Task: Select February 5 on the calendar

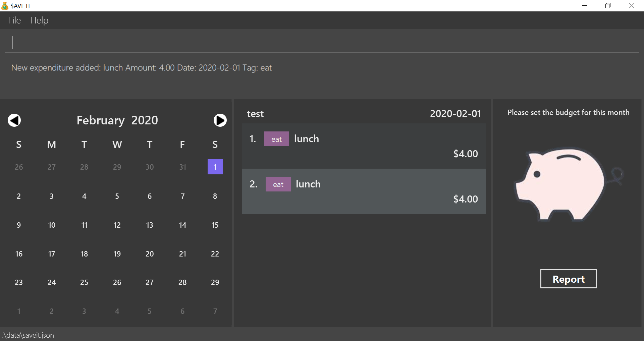Action: 117,196
